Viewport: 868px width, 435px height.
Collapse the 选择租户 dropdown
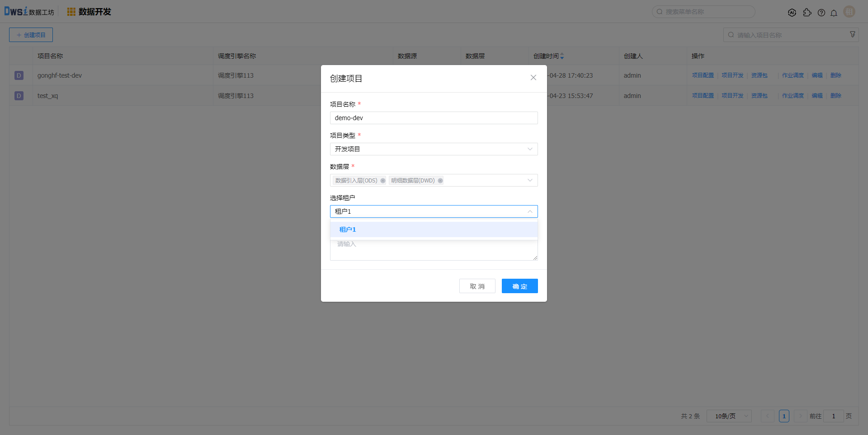coord(530,211)
